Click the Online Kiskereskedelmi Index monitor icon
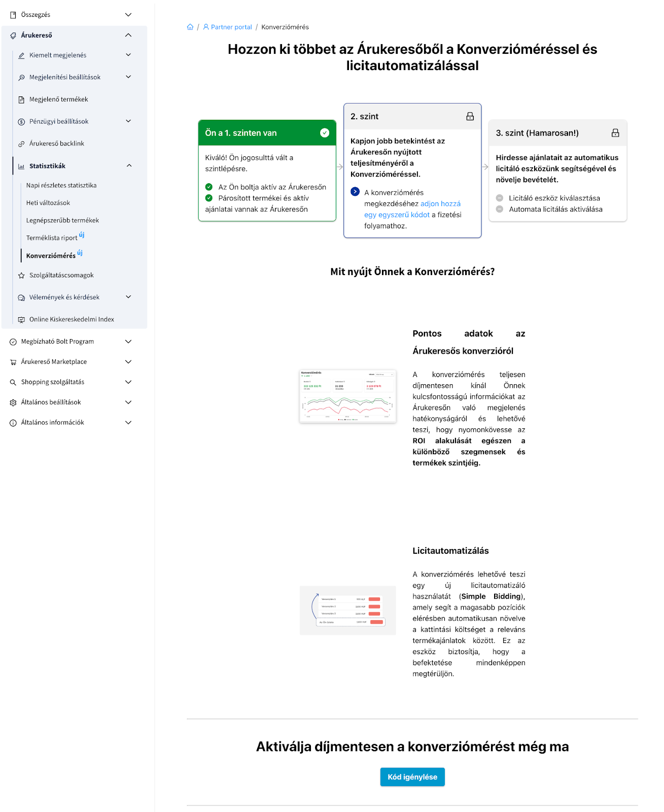 [x=21, y=320]
